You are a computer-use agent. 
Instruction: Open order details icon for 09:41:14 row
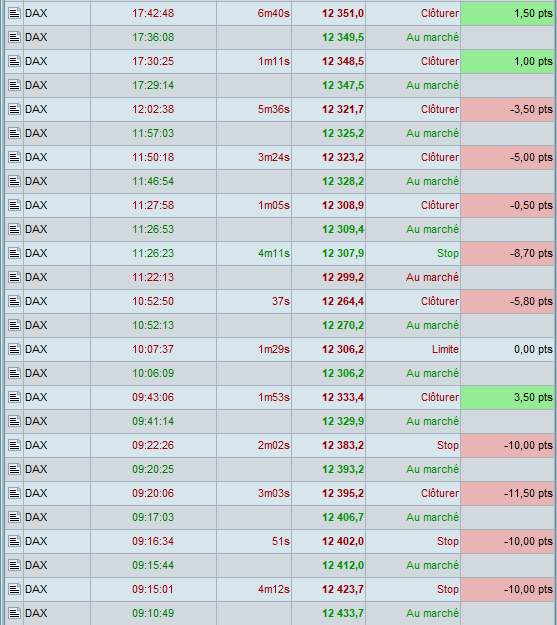point(14,421)
